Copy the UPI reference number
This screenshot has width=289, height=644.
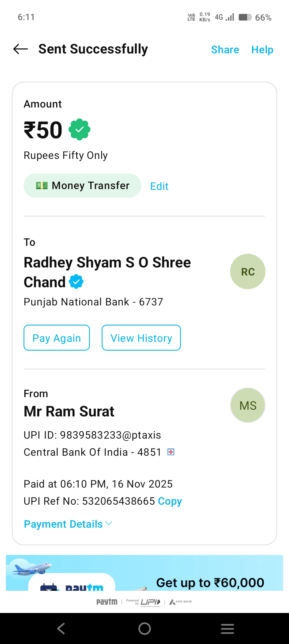[x=170, y=501]
